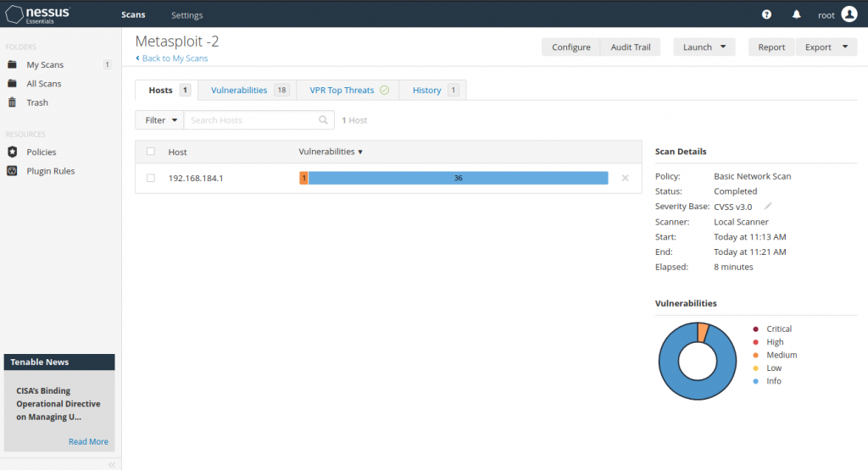868x470 pixels.
Task: Switch to the History tab
Action: click(x=433, y=90)
